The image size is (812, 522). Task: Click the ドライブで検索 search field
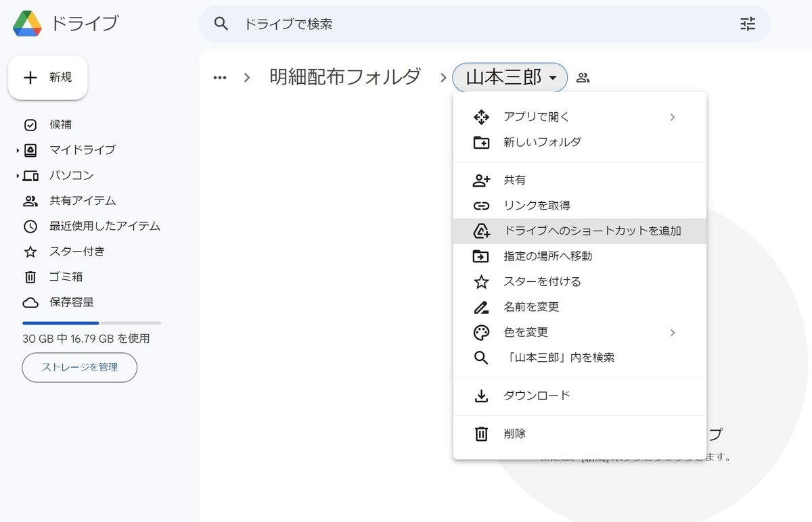(x=484, y=24)
